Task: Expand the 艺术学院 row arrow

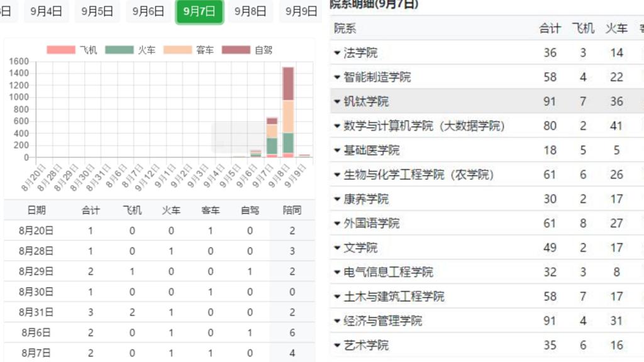Action: [x=338, y=346]
